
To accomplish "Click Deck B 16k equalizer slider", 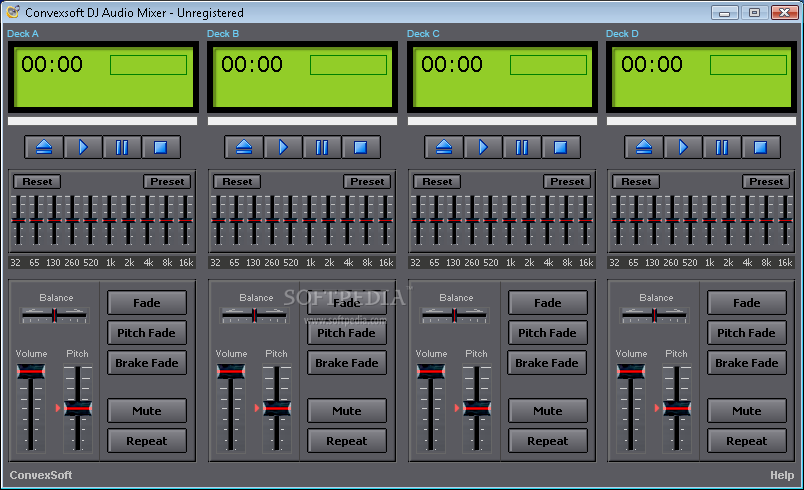I will pyautogui.click(x=386, y=220).
